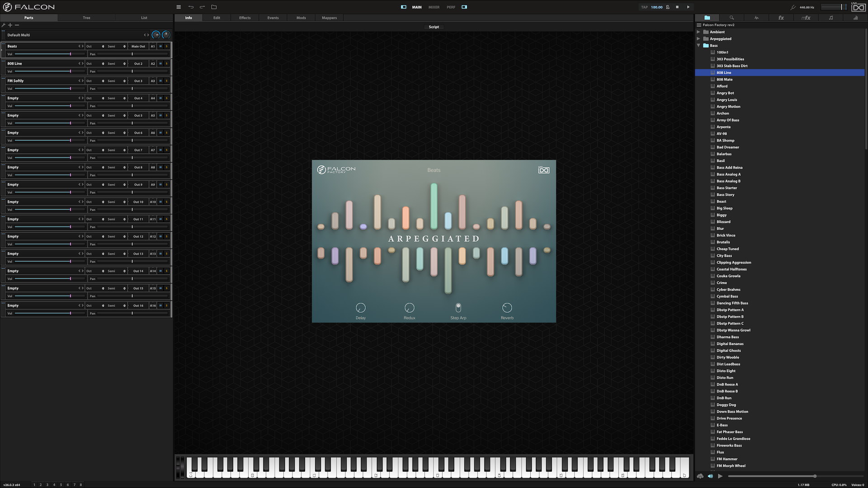This screenshot has height=488, width=868.
Task: Click the browser preview play button
Action: (720, 476)
